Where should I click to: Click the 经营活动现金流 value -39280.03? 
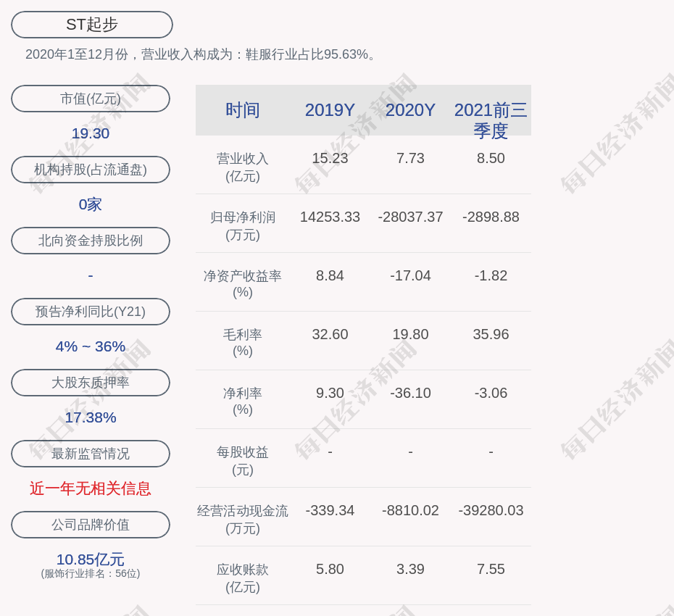coord(491,510)
